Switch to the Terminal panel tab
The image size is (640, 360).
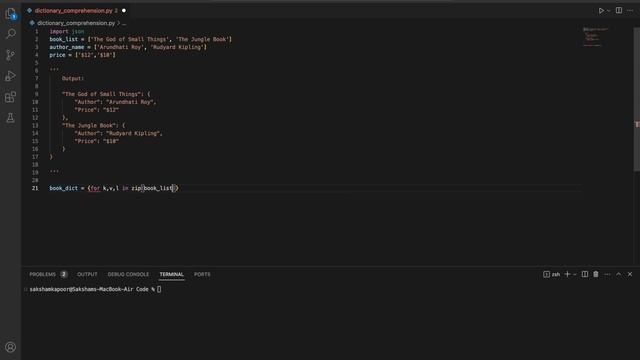coord(171,274)
